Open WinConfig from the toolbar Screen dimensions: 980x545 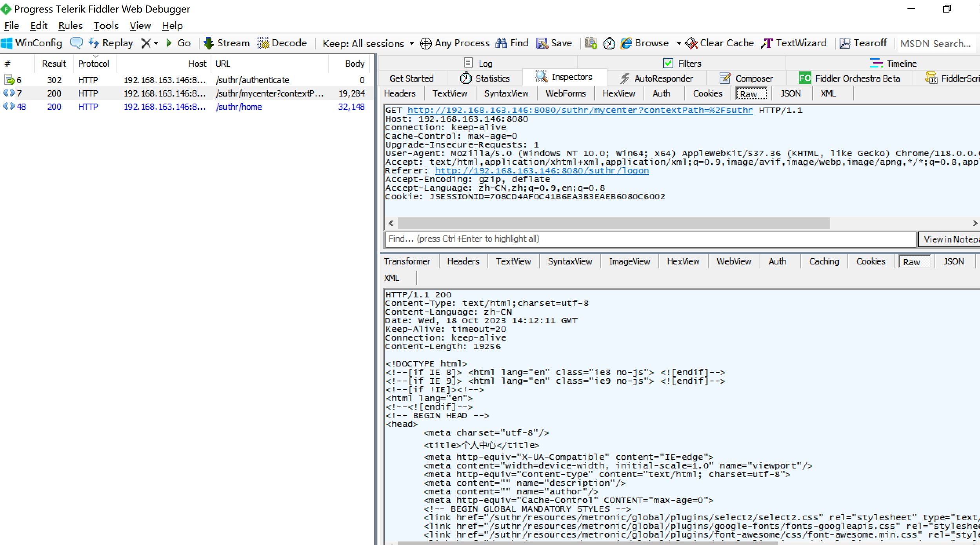[x=32, y=43]
